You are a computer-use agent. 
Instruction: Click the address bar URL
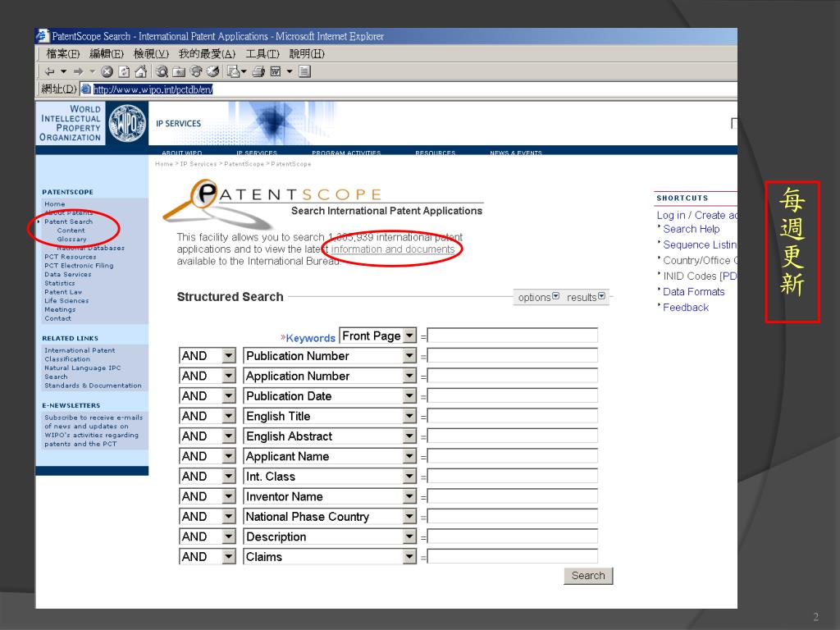tap(153, 89)
